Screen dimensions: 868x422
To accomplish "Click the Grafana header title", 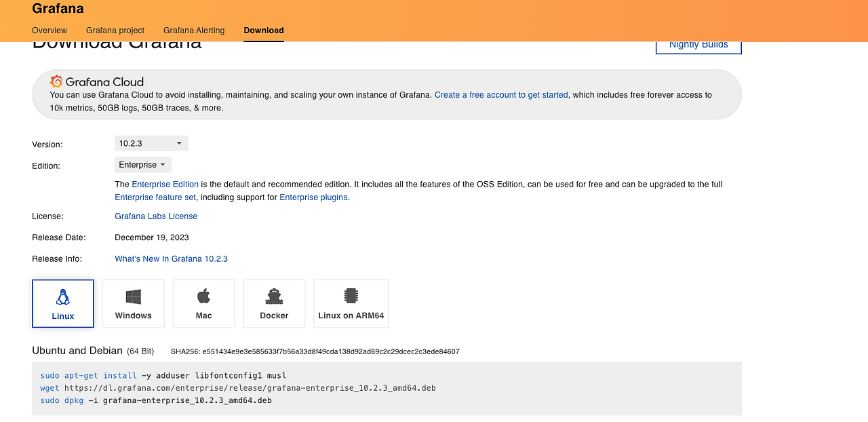I will tap(58, 8).
